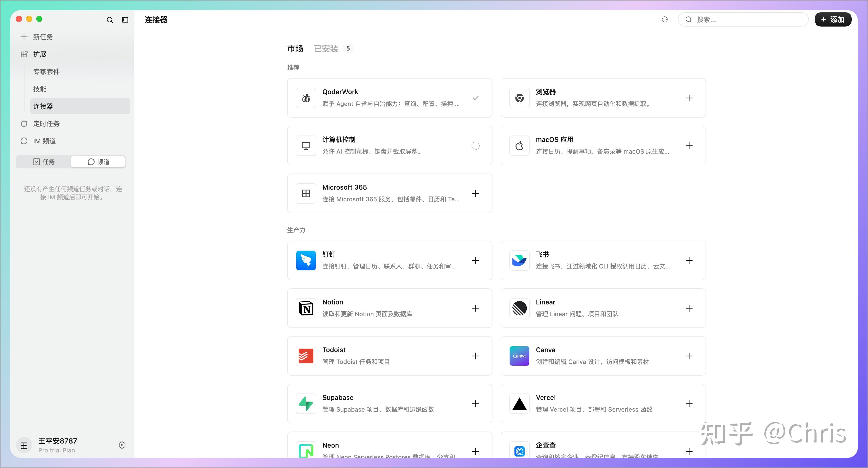
Task: Click the Vercel card description text
Action: [x=594, y=409]
